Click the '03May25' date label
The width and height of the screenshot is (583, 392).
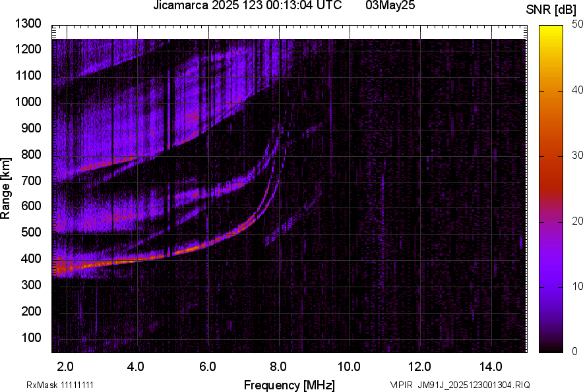point(390,5)
